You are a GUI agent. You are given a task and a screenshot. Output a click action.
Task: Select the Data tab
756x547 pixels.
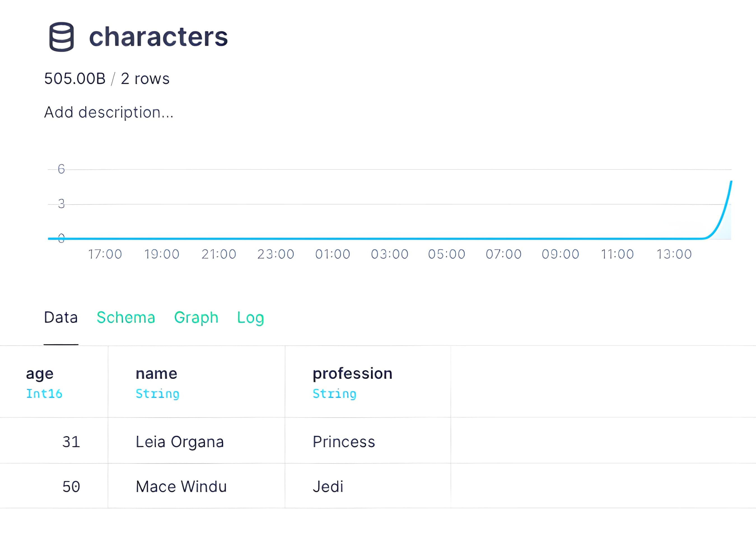61,317
